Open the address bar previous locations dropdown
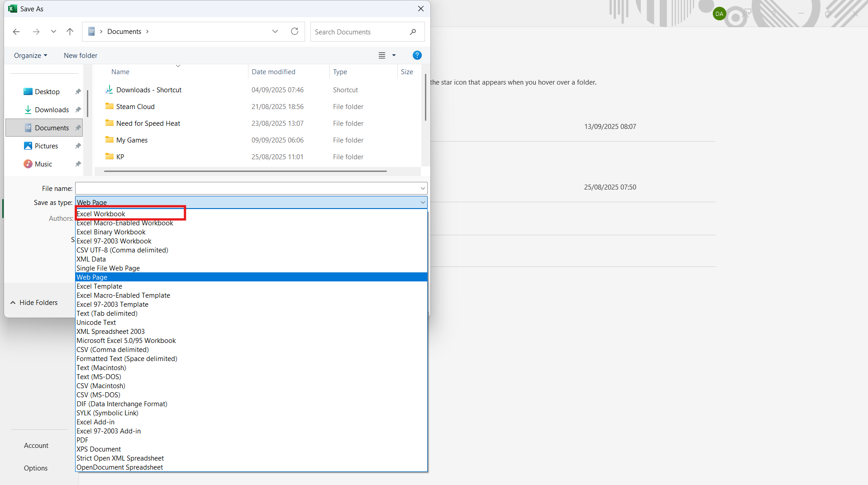Viewport: 868px width, 485px height. pyautogui.click(x=275, y=31)
